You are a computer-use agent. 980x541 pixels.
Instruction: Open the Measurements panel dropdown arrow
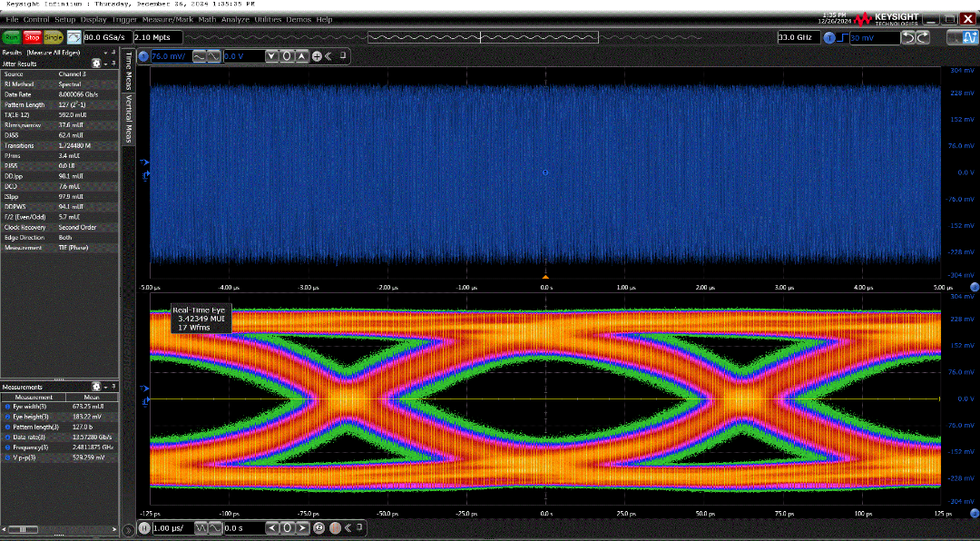coord(105,388)
